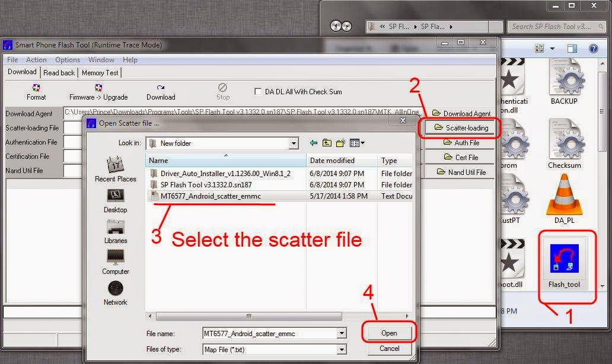Click the Scatter-loading button

pyautogui.click(x=461, y=128)
